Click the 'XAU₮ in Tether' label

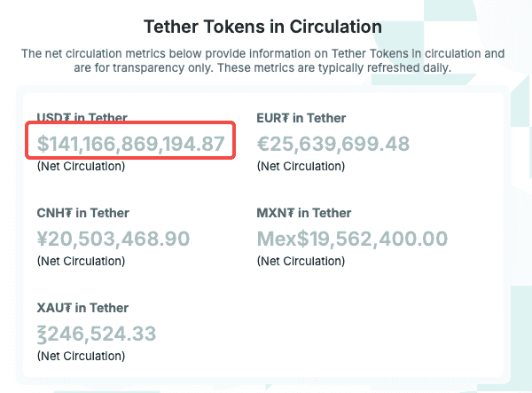[82, 308]
